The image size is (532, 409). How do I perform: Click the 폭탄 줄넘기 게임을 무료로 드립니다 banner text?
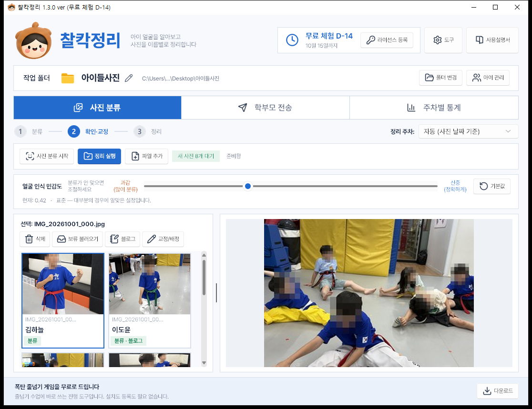coord(57,387)
